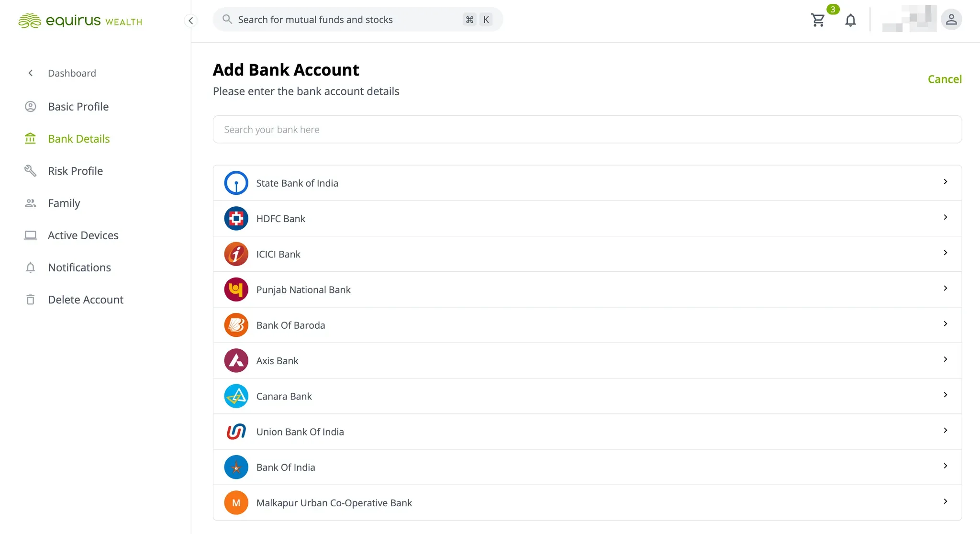Expand HDFC Bank row chevron
This screenshot has width=980, height=534.
coord(946,217)
